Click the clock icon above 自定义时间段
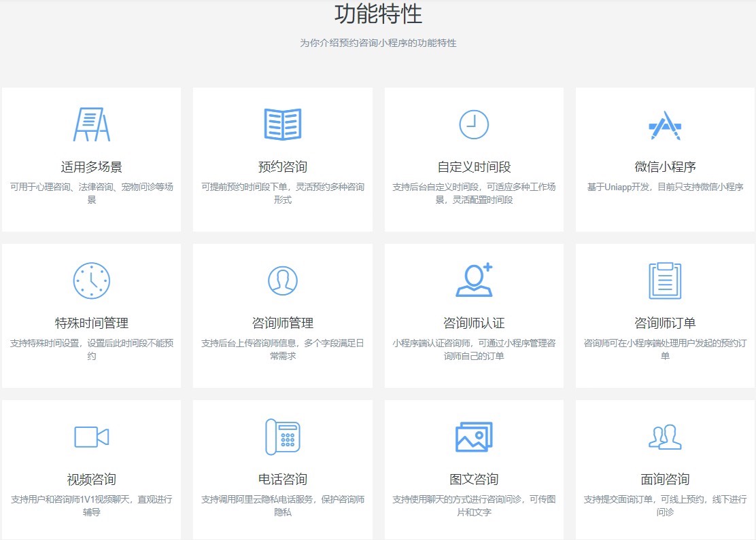This screenshot has width=756, height=540. (x=473, y=124)
